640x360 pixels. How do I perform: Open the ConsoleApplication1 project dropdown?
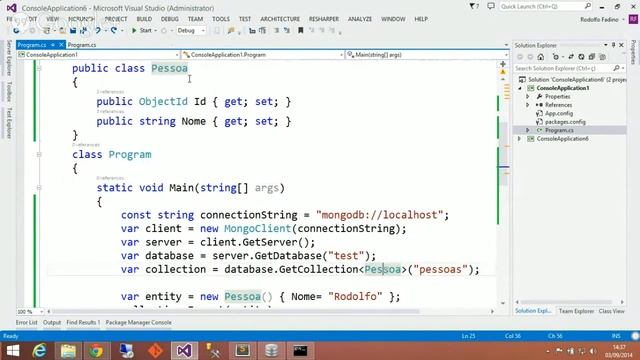(x=98, y=55)
